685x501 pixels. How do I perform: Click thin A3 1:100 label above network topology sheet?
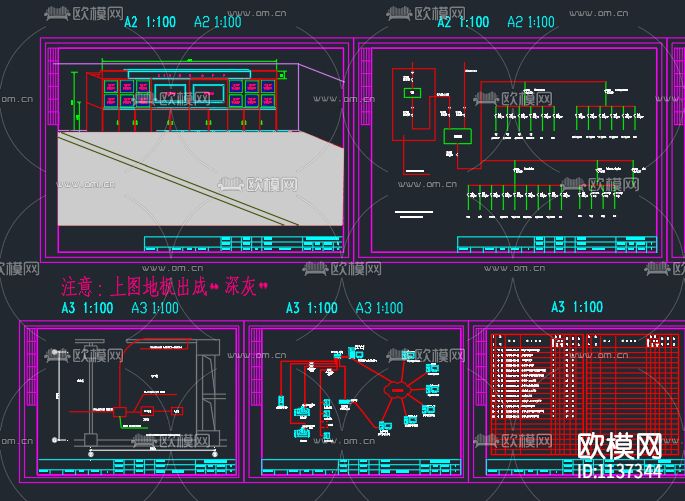tap(379, 308)
